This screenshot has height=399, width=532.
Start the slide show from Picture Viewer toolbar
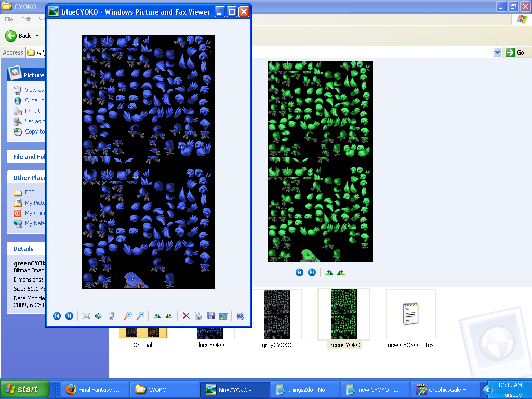(x=111, y=316)
